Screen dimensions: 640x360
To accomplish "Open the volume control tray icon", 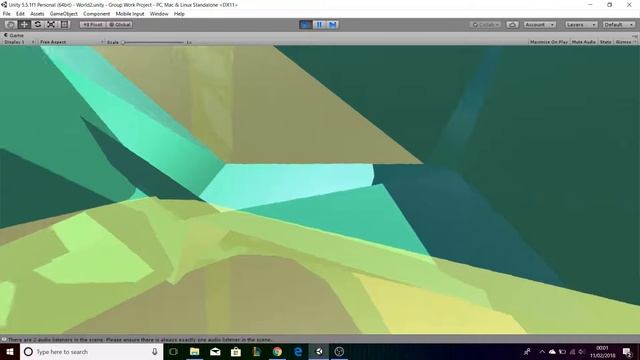I will 582,351.
